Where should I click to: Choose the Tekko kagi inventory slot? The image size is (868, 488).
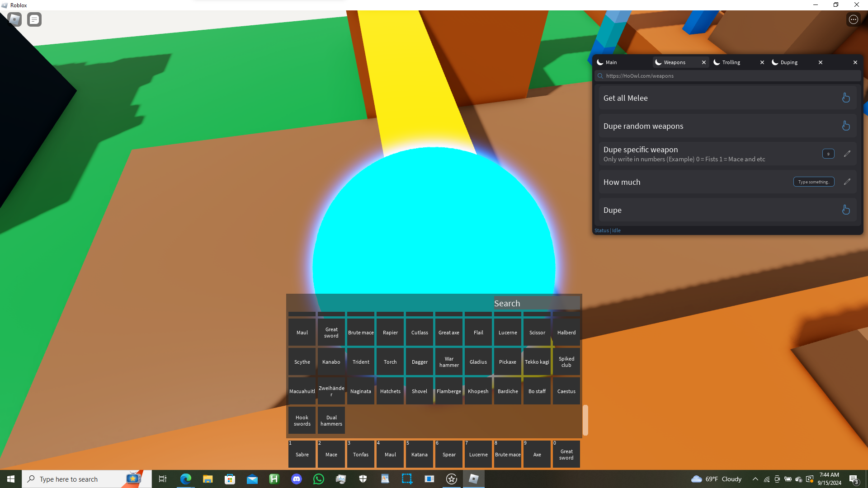pyautogui.click(x=537, y=362)
